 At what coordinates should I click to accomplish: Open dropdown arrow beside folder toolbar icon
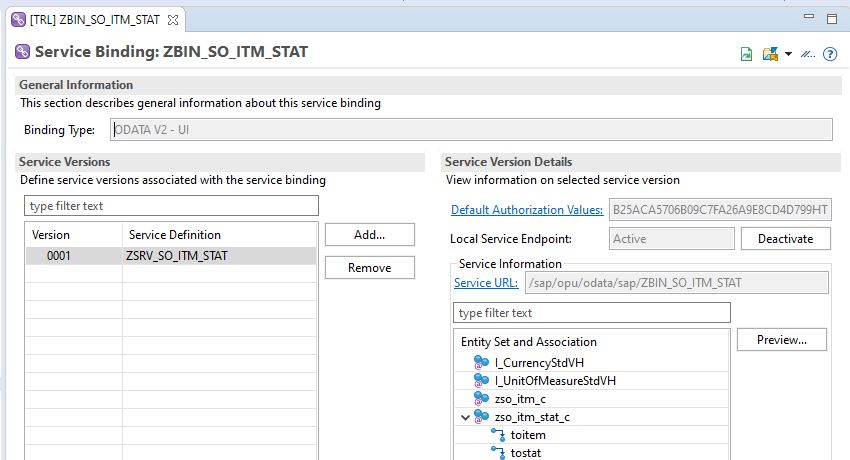788,54
